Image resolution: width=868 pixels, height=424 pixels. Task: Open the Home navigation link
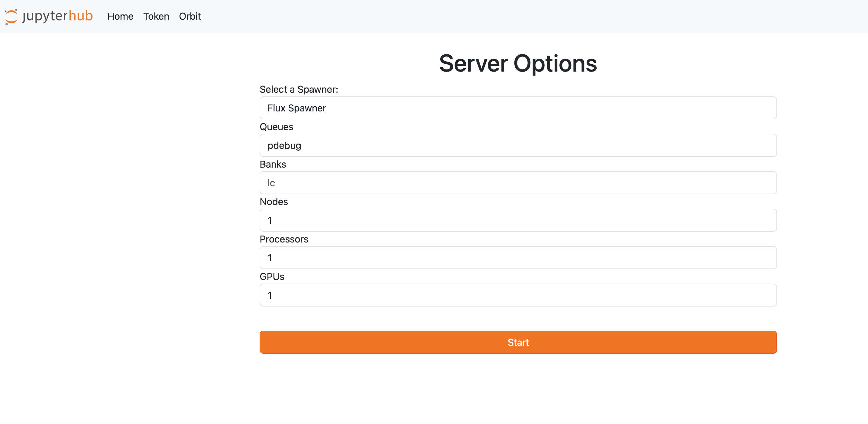click(x=120, y=16)
